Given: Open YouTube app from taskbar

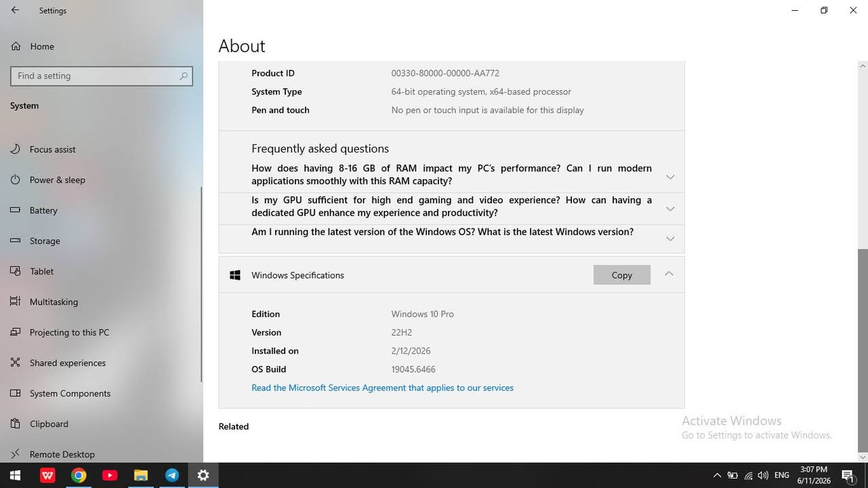Looking at the screenshot, I should [110, 475].
